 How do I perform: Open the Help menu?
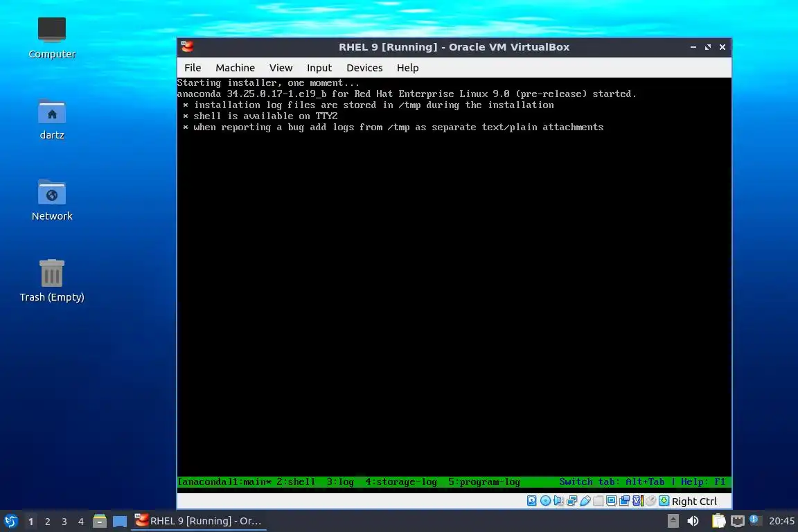point(407,68)
